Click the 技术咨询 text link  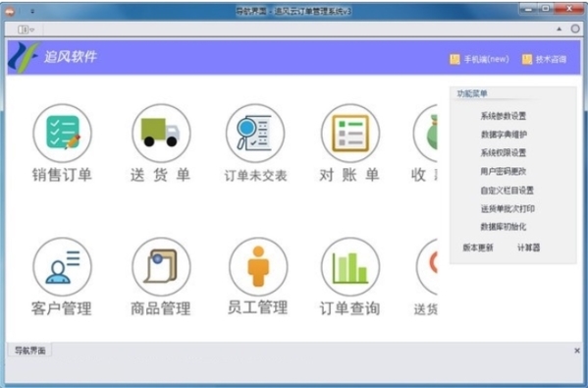tap(551, 59)
